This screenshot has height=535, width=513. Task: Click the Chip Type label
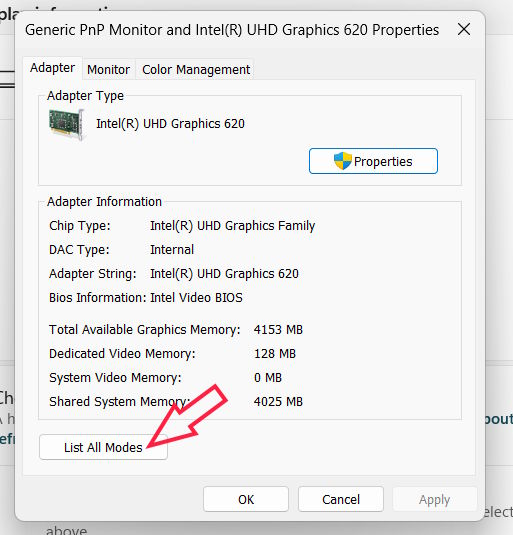[80, 226]
